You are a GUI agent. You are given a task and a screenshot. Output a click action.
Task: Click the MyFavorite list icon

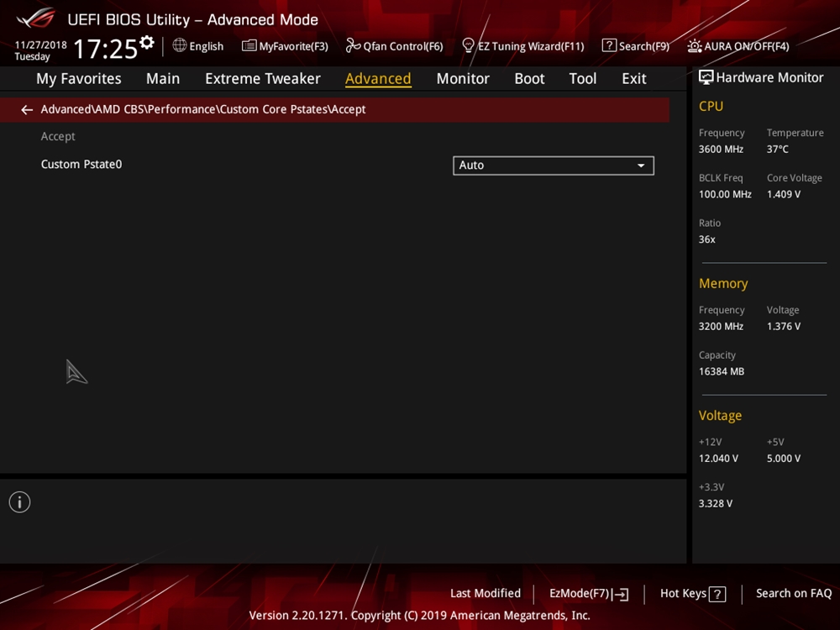[249, 45]
